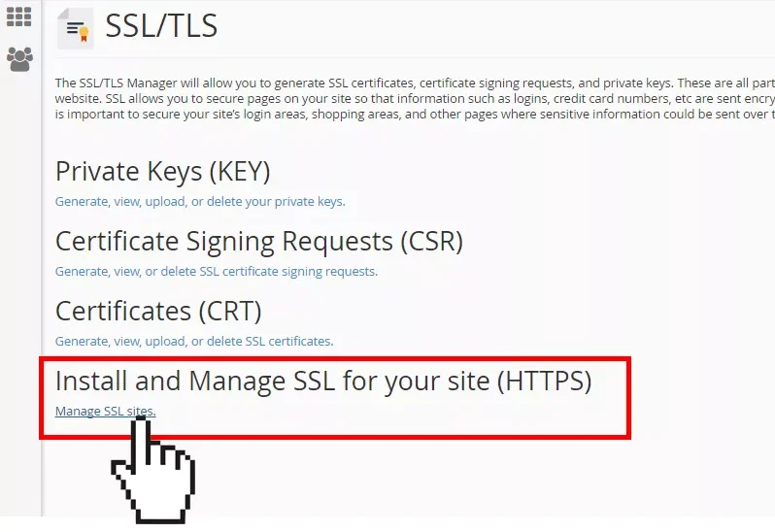
Task: Open link to upload or delete SSL certificates
Action: 194,341
